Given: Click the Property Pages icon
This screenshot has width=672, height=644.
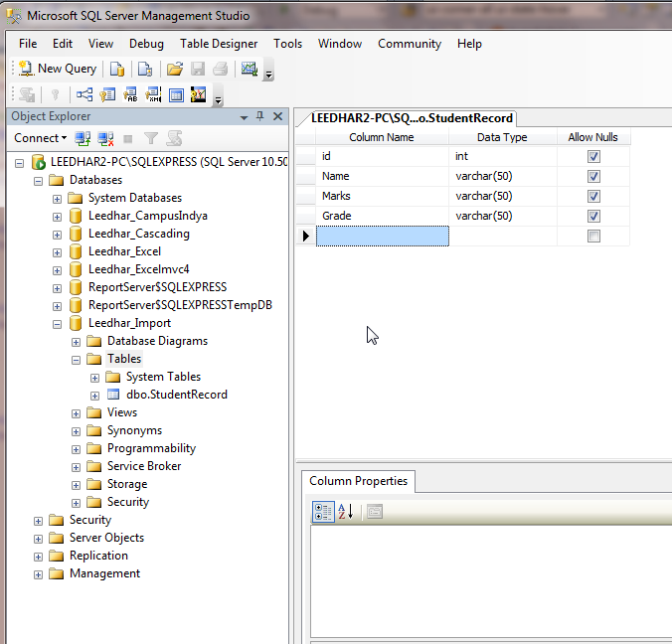Looking at the screenshot, I should click(375, 512).
